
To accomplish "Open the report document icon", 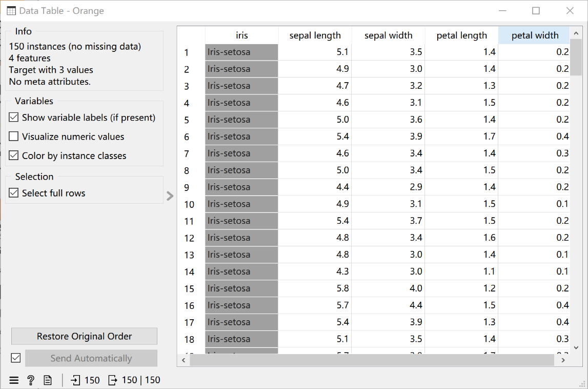I will 48,380.
